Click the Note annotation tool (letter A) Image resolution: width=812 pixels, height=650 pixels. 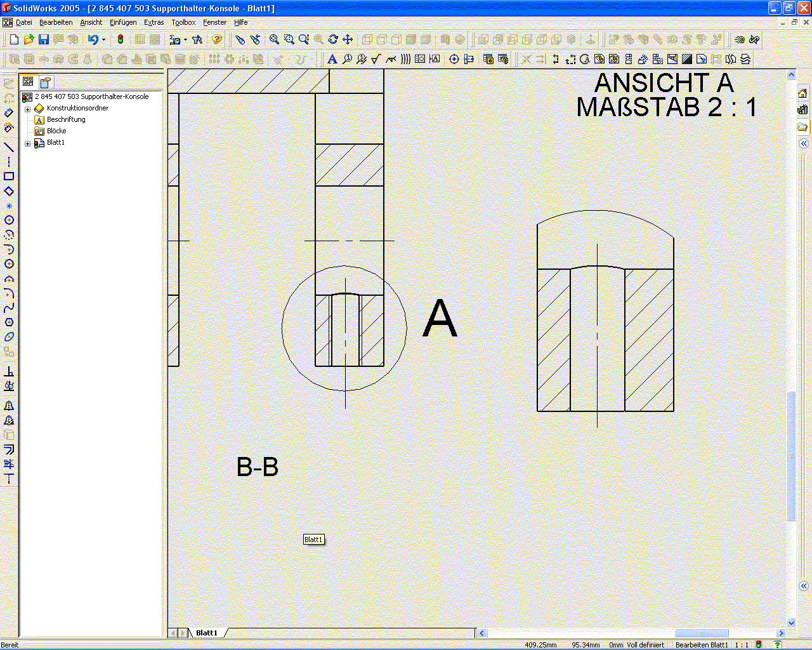[332, 59]
